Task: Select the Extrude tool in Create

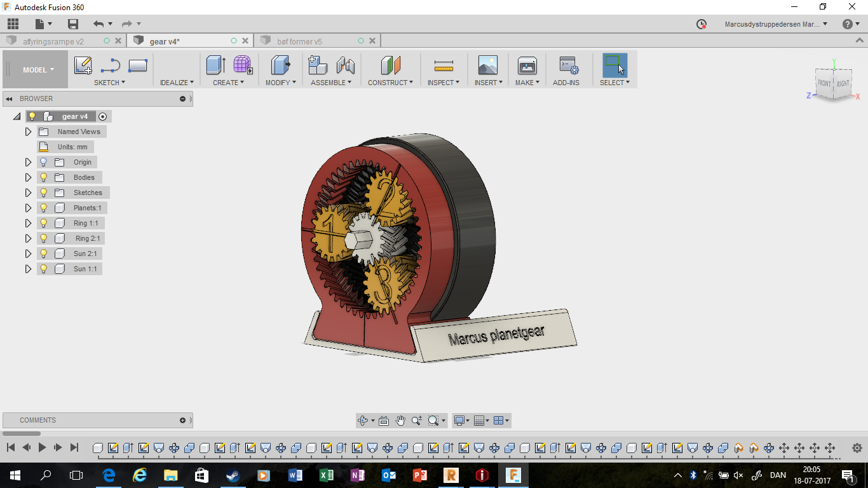Action: tap(216, 65)
